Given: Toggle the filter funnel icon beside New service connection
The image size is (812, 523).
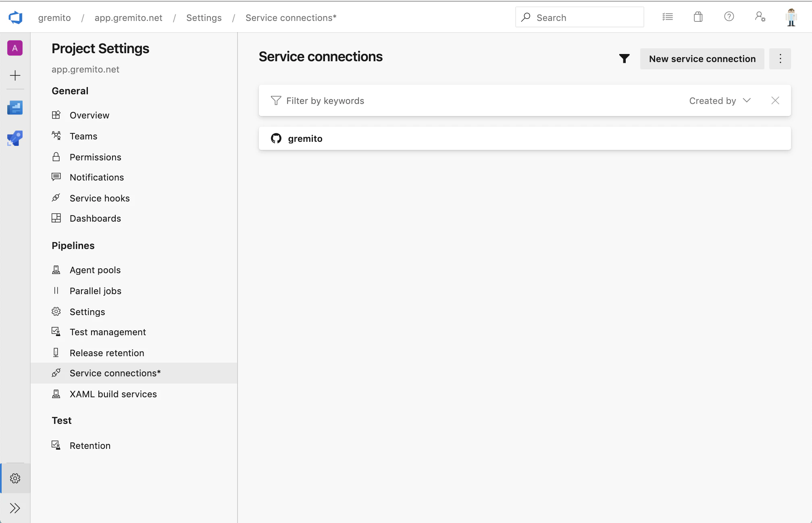Looking at the screenshot, I should click(x=624, y=59).
